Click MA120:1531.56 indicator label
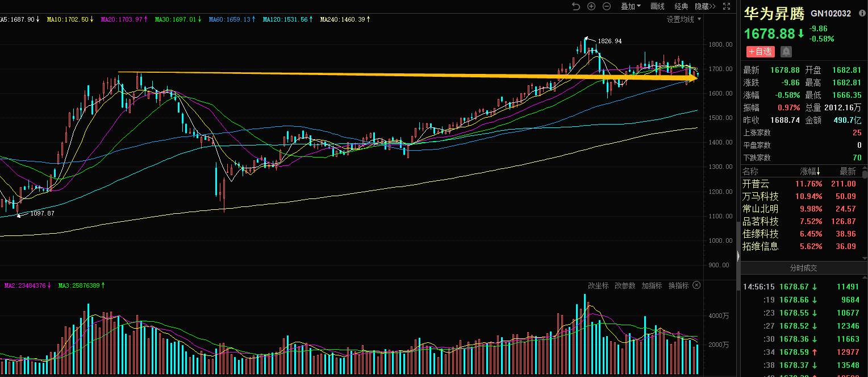Screen dimensions: 868x377 click(288, 19)
